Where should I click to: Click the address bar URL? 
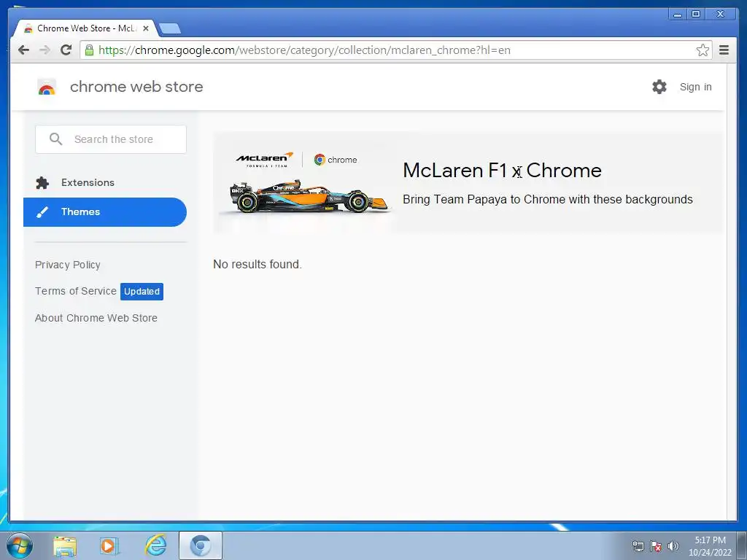point(304,50)
